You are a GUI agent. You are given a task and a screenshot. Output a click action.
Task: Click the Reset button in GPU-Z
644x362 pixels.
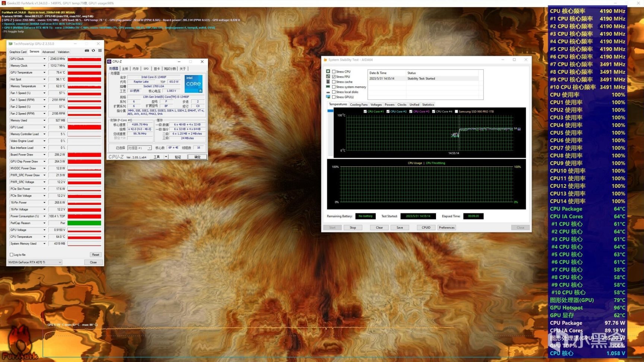tap(95, 255)
